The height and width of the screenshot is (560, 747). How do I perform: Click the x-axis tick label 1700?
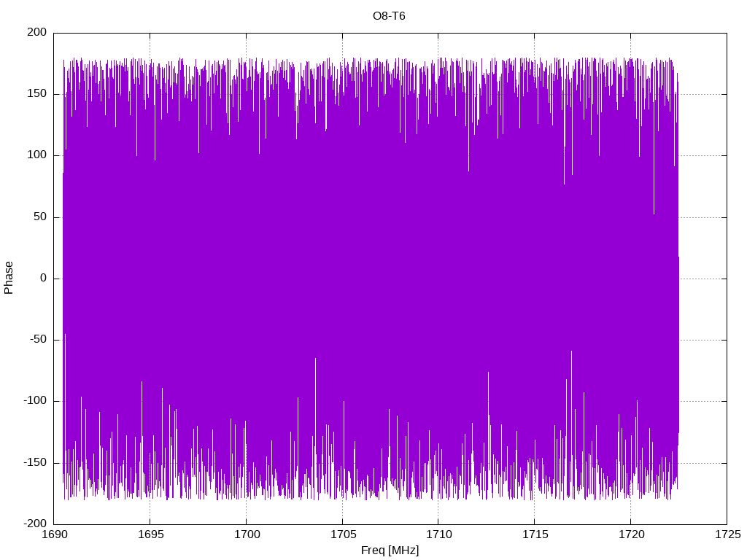point(247,534)
